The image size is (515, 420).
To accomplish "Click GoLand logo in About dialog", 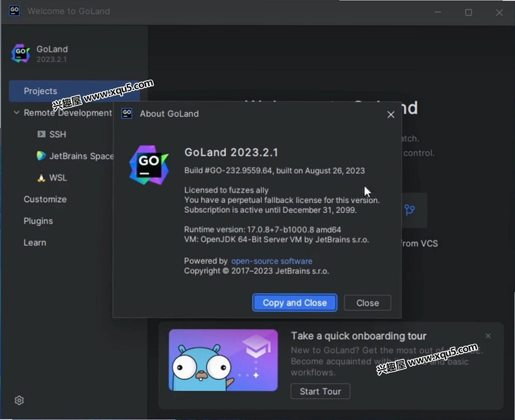I will 149,166.
